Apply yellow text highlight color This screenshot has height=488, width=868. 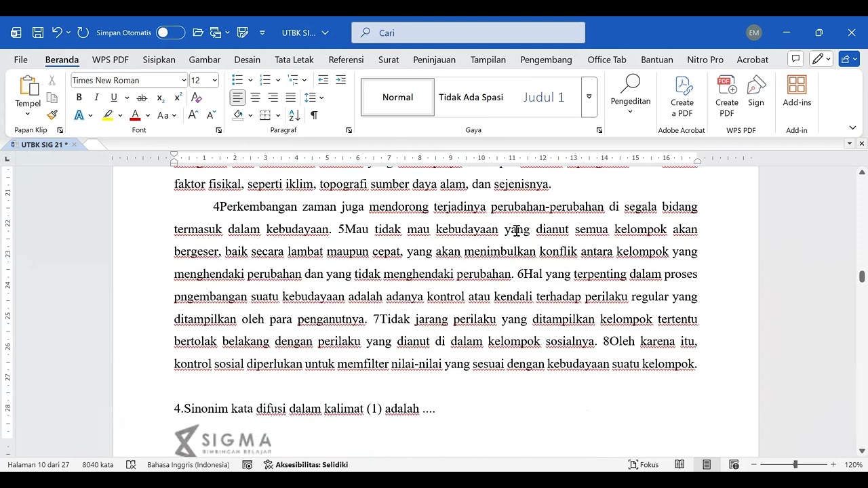(108, 115)
